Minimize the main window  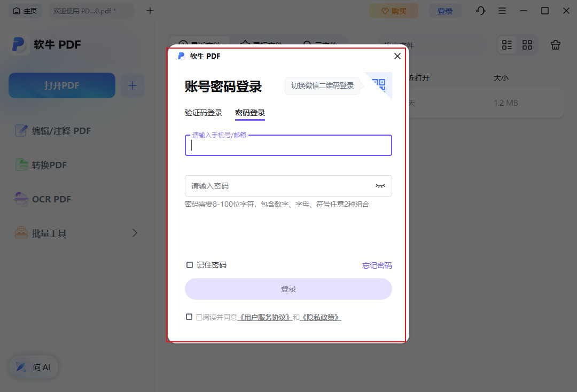click(x=523, y=11)
